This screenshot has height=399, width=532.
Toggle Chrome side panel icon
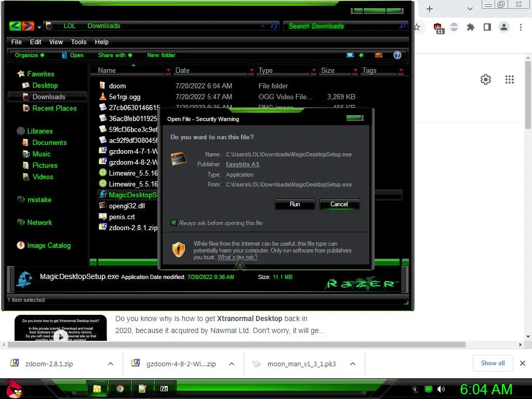coord(487,27)
